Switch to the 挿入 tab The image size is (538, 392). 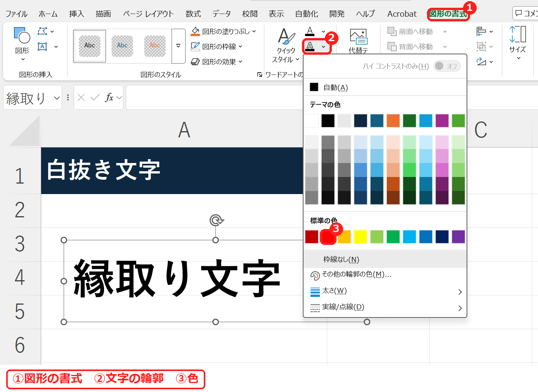pyautogui.click(x=76, y=14)
